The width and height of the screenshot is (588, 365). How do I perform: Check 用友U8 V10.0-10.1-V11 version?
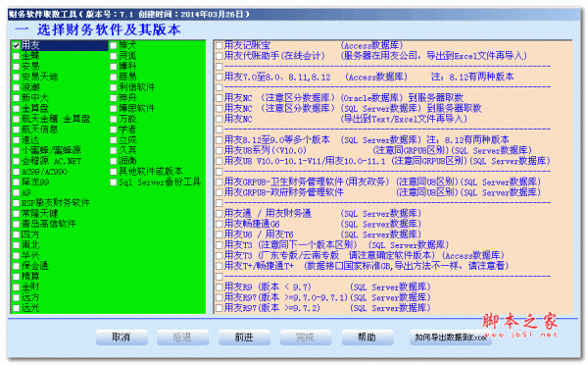[220, 161]
